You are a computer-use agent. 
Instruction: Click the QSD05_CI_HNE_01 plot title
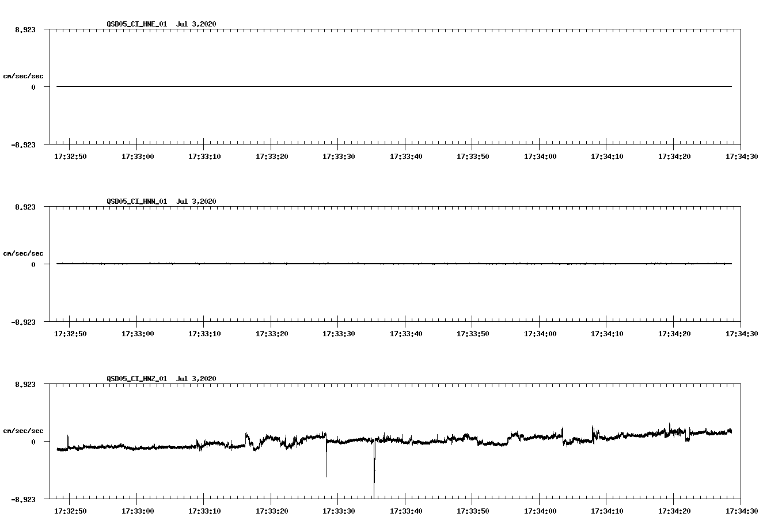(x=161, y=24)
